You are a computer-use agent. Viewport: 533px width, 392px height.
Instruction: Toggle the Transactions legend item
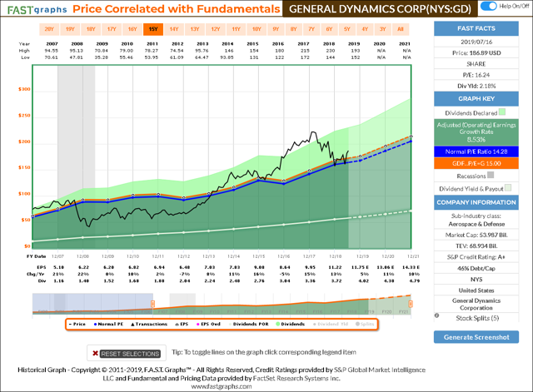(149, 324)
